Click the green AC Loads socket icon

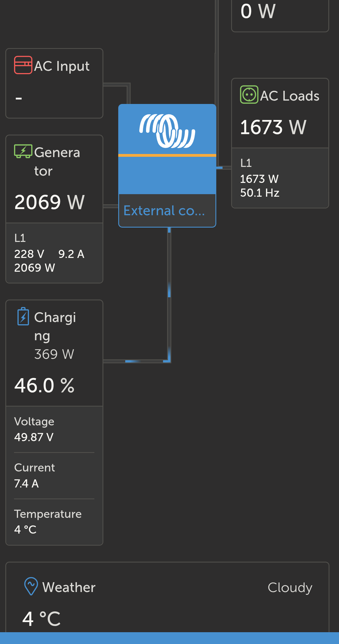[x=249, y=95]
